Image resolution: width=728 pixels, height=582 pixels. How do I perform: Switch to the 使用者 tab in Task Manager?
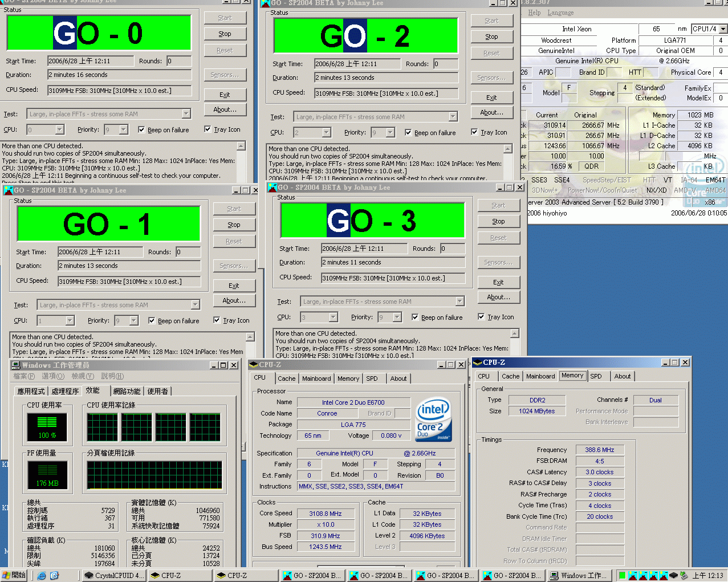point(158,391)
